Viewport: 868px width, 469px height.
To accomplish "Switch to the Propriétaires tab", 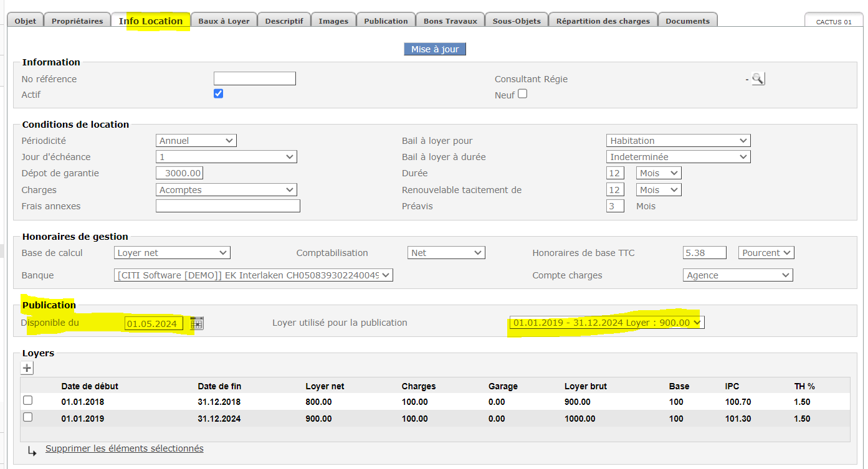I will tap(77, 21).
